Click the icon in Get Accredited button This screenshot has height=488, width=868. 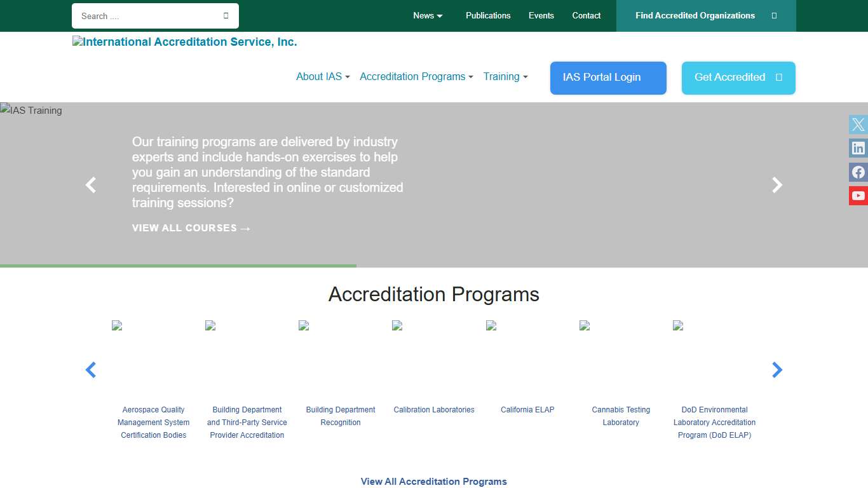click(778, 78)
